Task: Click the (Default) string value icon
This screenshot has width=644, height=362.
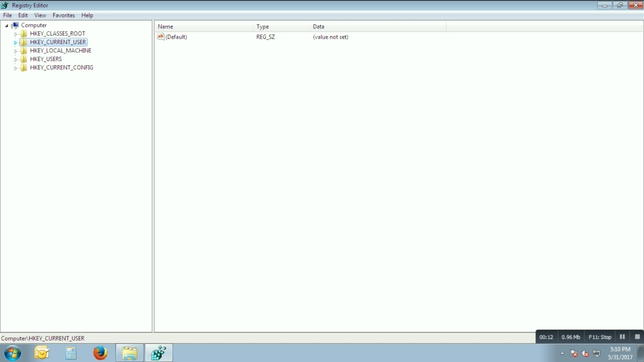Action: 161,37
